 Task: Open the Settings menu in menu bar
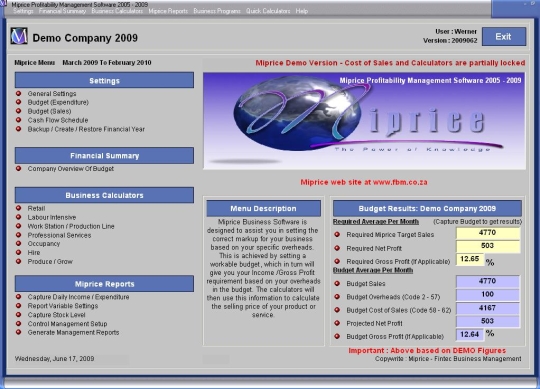23,11
